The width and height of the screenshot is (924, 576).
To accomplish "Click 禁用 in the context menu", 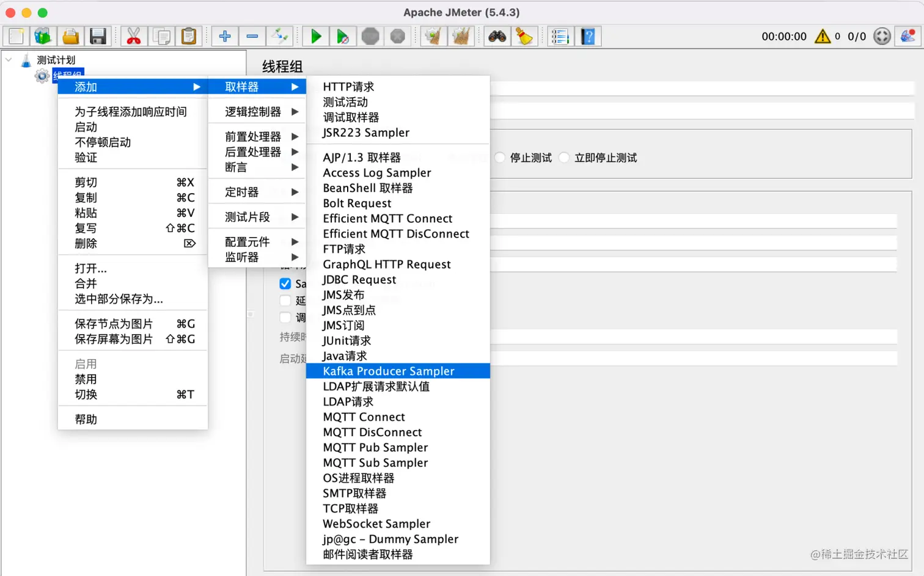I will click(x=133, y=379).
